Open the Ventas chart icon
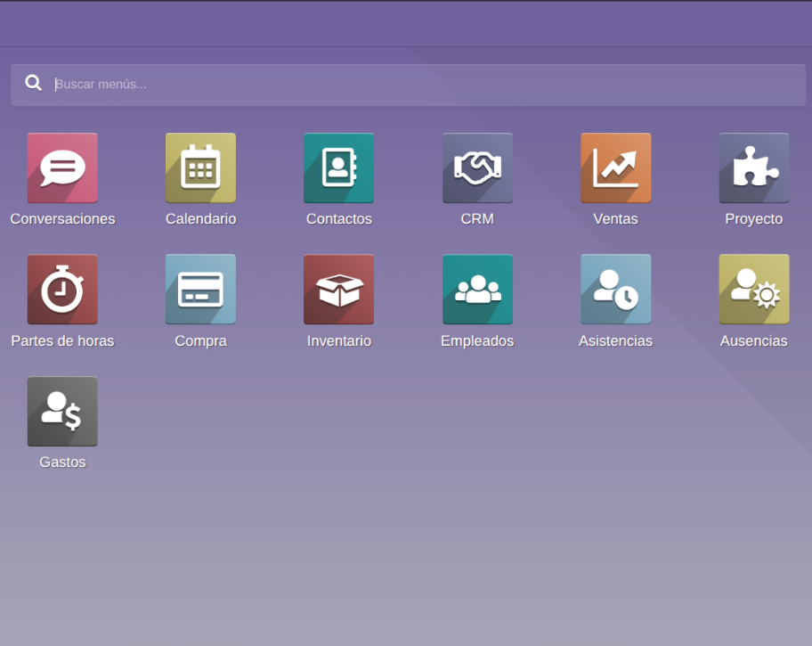Viewport: 812px width, 646px height. click(615, 168)
